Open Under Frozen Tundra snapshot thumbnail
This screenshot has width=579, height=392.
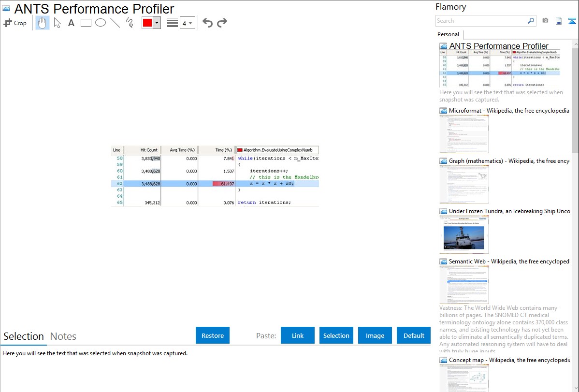pyautogui.click(x=464, y=234)
